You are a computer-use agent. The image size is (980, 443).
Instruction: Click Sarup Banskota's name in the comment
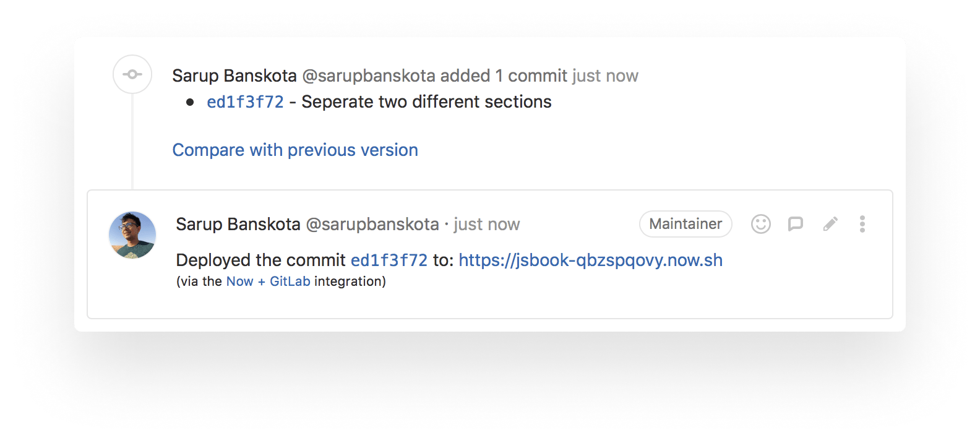tap(239, 224)
